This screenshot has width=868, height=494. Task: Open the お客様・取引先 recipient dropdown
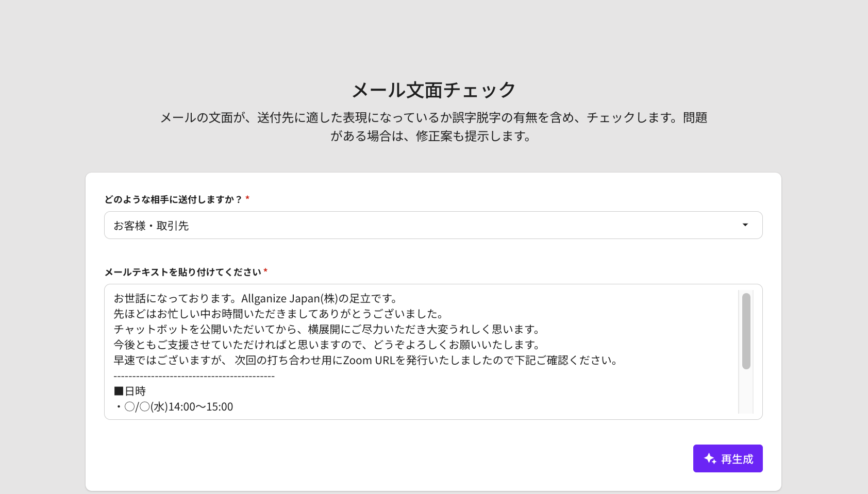423,225
